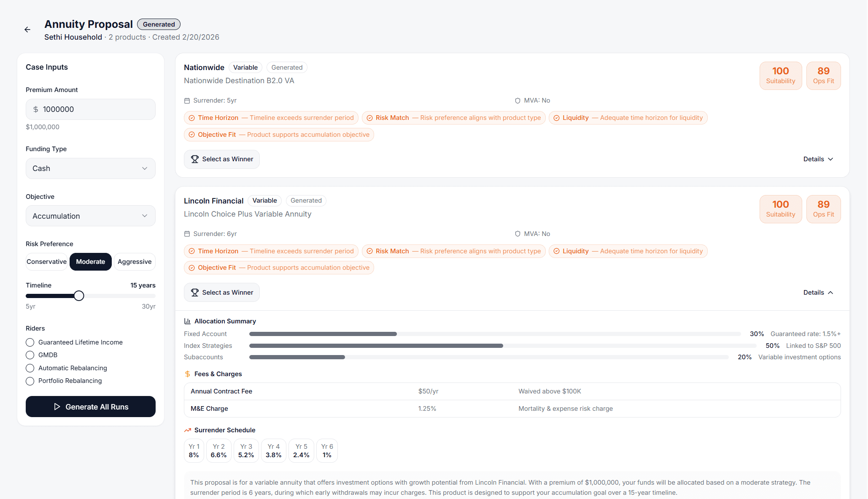The height and width of the screenshot is (499, 868).
Task: Enable the GMDB rider
Action: [x=30, y=355]
